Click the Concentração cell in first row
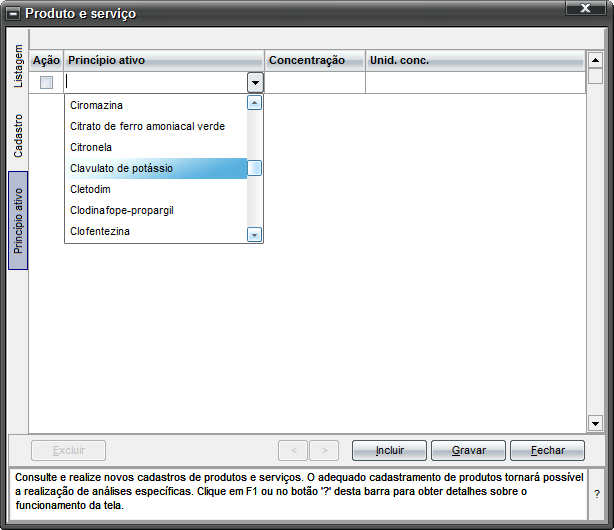This screenshot has width=614, height=530. point(315,83)
